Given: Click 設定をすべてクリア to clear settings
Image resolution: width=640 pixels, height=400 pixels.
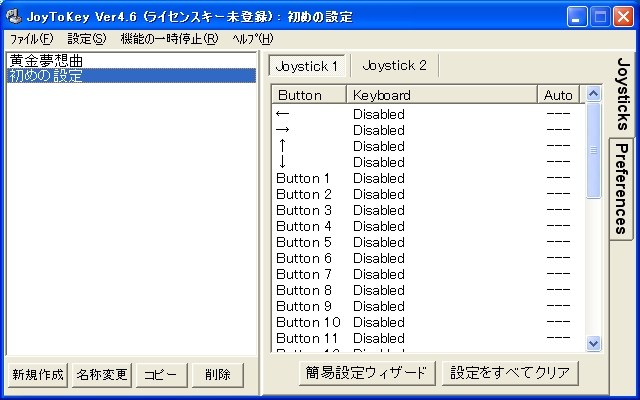Looking at the screenshot, I should tap(510, 373).
